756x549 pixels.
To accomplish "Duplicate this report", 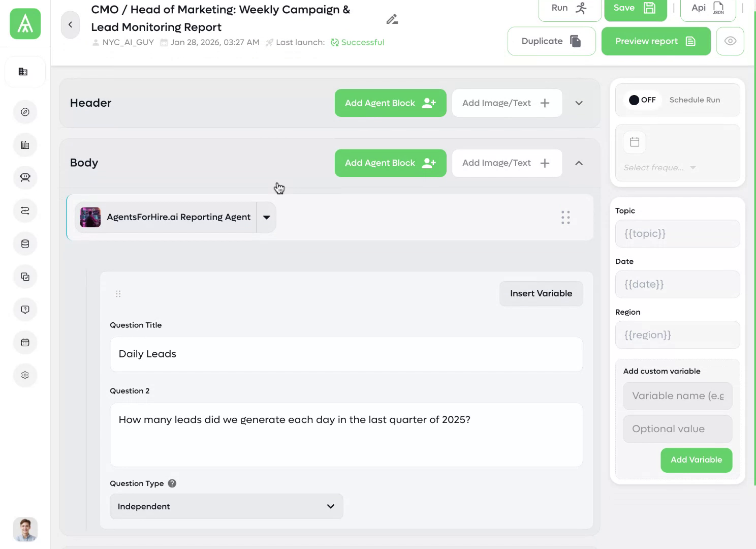I will tap(551, 41).
